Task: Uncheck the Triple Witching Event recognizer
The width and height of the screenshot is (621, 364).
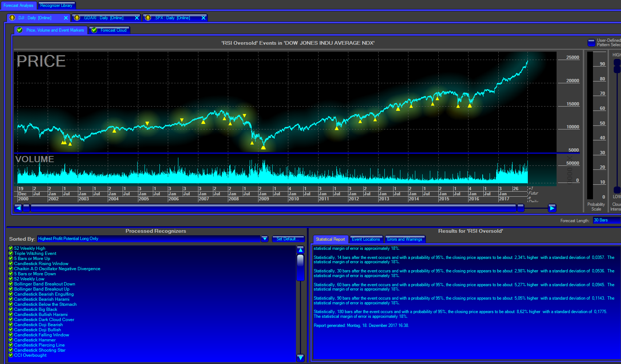Action: coord(11,253)
